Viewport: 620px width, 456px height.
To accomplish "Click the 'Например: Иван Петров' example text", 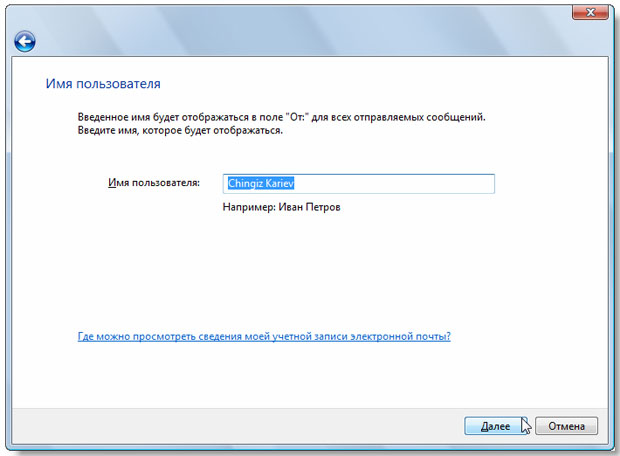I will [282, 207].
